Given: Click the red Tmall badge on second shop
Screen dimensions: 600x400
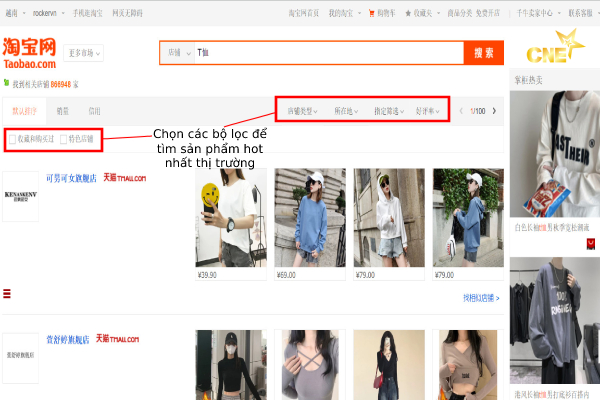Looking at the screenshot, I should pos(117,339).
